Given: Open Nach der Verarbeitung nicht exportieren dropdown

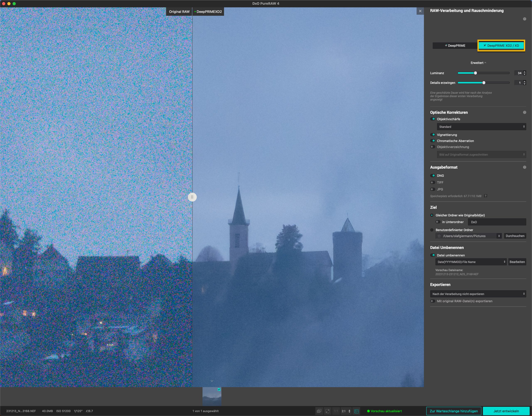Looking at the screenshot, I should (478, 294).
